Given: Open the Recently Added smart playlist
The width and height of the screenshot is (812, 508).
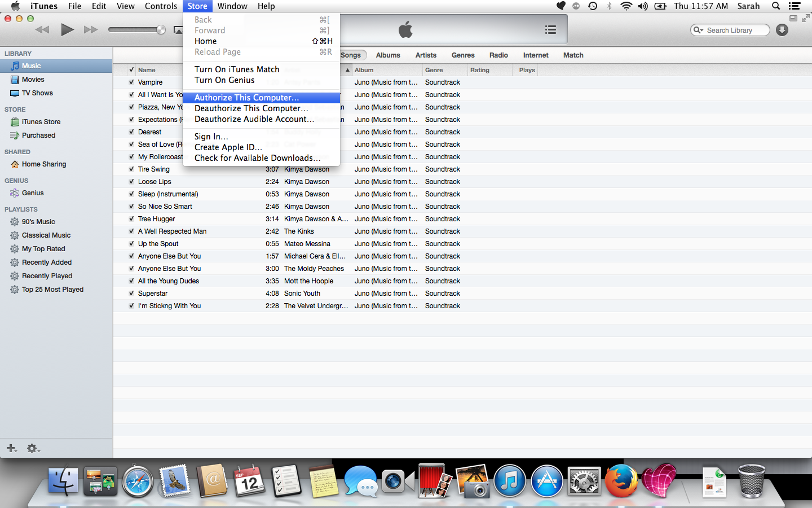Looking at the screenshot, I should tap(47, 262).
